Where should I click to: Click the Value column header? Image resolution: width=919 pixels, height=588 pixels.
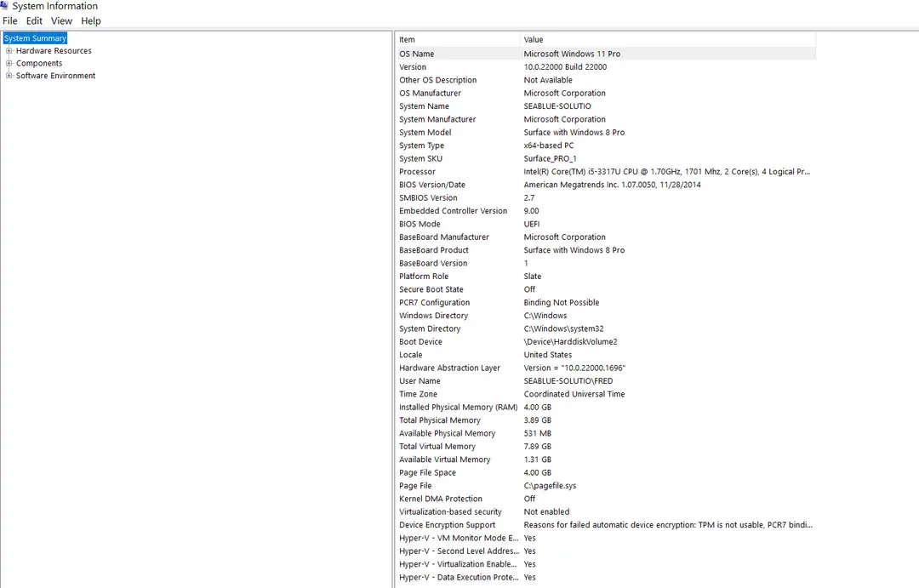[x=668, y=40]
